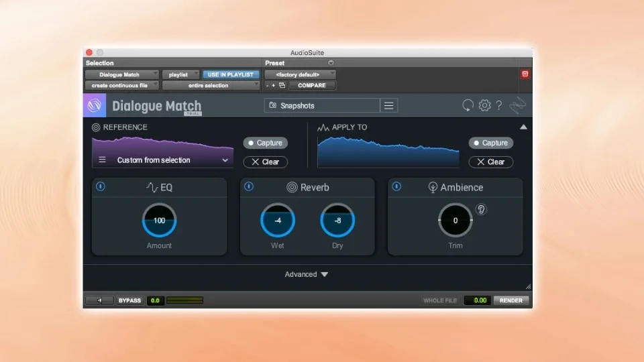Open the playlist dropdown

[x=180, y=74]
